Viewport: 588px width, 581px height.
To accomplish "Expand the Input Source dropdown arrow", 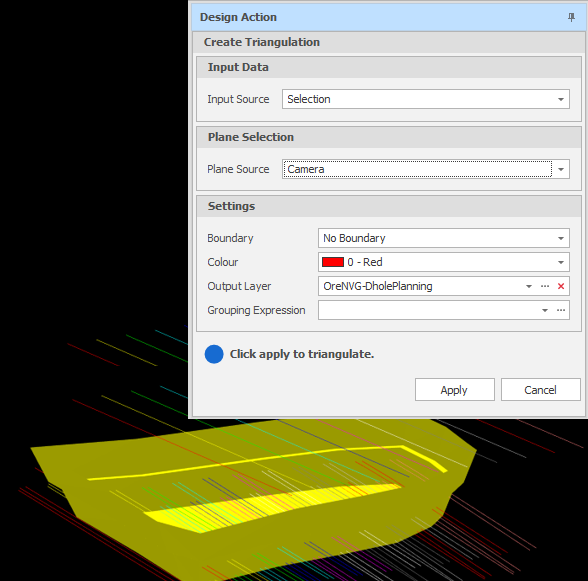I will 561,99.
